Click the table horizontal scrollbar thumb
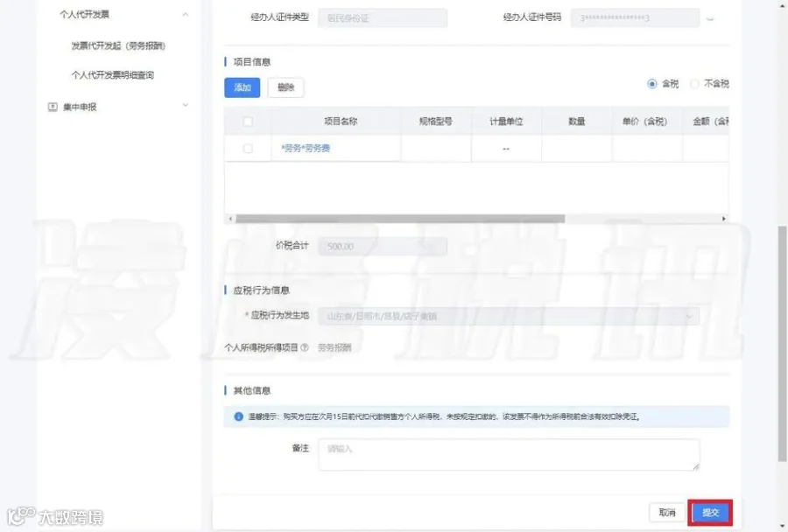 click(400, 219)
